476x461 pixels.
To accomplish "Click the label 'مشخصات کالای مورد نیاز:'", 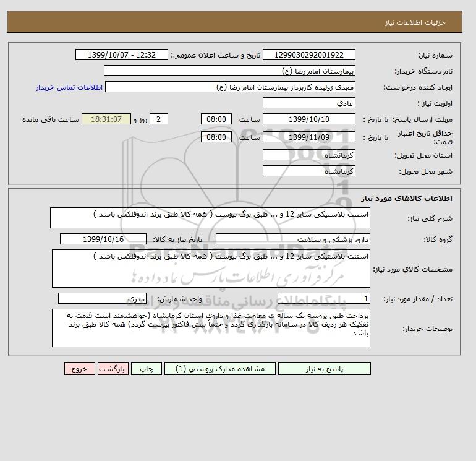I will tap(413, 269).
